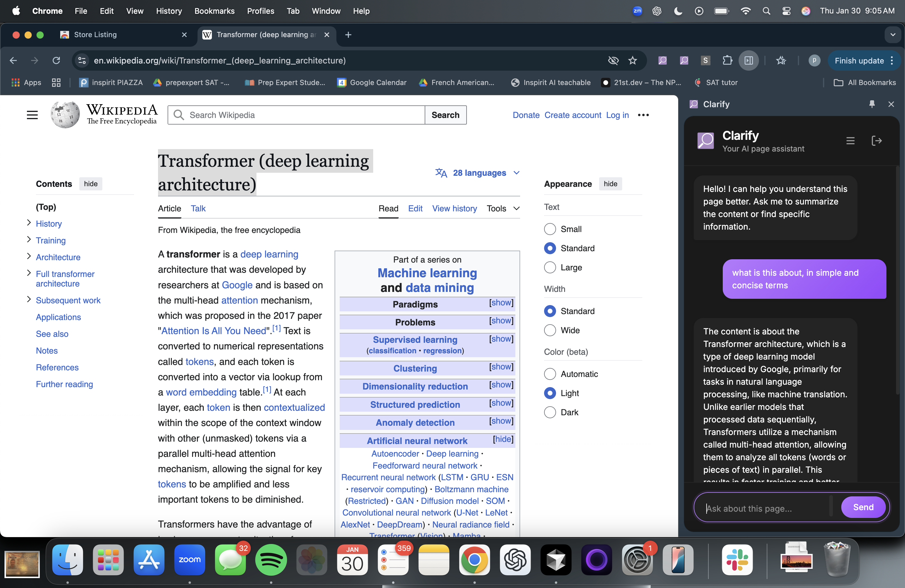Image resolution: width=905 pixels, height=588 pixels.
Task: Open Spotify from the dock
Action: click(x=271, y=560)
